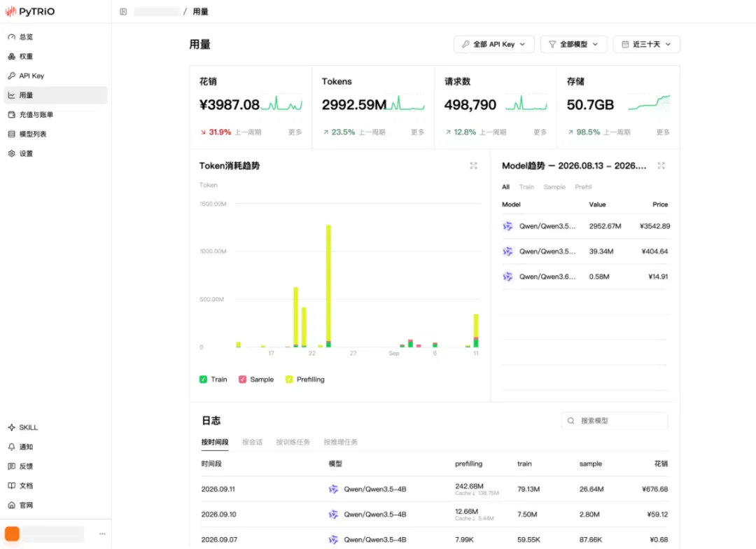Click 用量 breadcrumb item
Screen dimensions: 756x549
click(201, 12)
